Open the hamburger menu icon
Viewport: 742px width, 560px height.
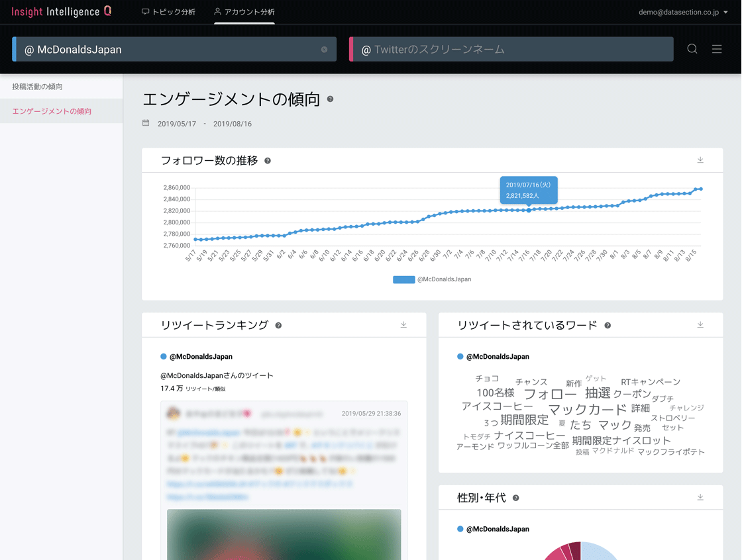coord(717,49)
